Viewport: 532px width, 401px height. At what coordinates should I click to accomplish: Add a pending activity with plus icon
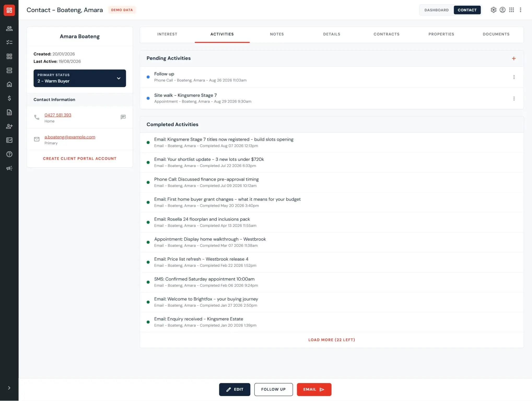coord(514,58)
